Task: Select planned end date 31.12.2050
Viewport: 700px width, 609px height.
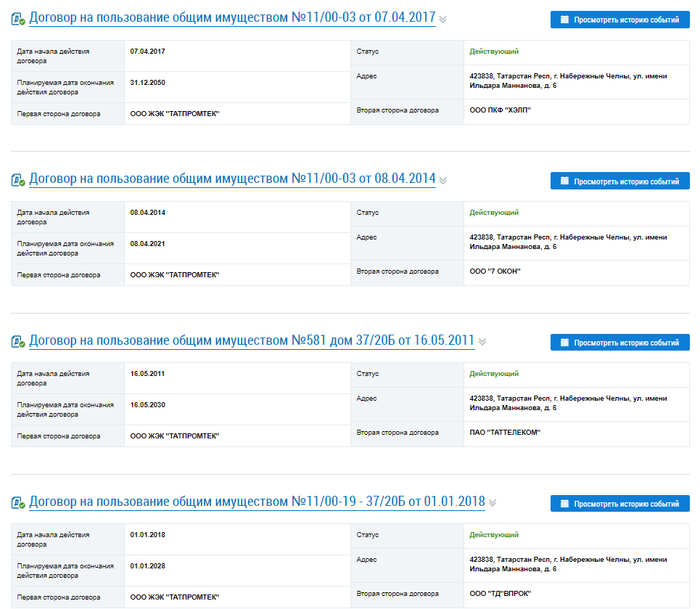Action: click(x=148, y=83)
